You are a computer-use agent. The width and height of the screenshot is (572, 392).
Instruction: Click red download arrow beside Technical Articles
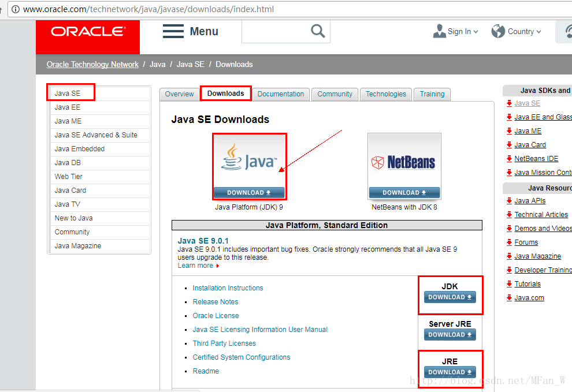(509, 214)
